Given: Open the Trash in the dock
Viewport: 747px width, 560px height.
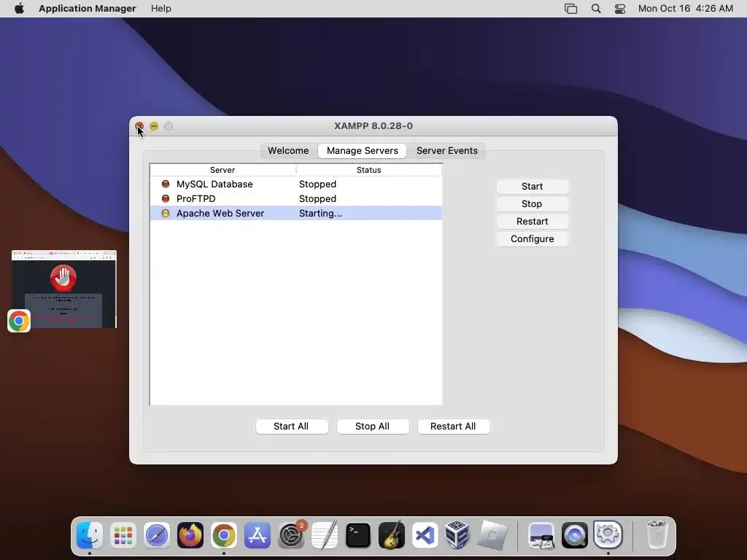Looking at the screenshot, I should 657,535.
